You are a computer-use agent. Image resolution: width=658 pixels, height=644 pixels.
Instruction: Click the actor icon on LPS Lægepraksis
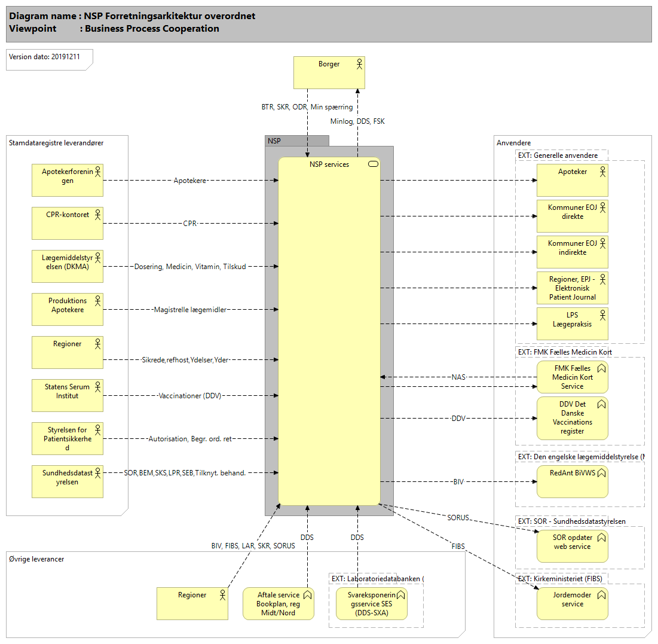click(602, 315)
